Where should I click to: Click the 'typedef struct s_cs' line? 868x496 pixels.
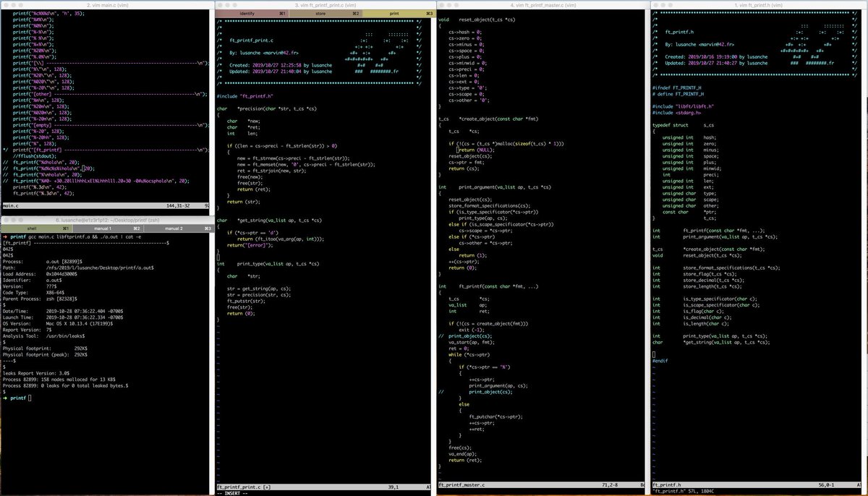tap(683, 124)
